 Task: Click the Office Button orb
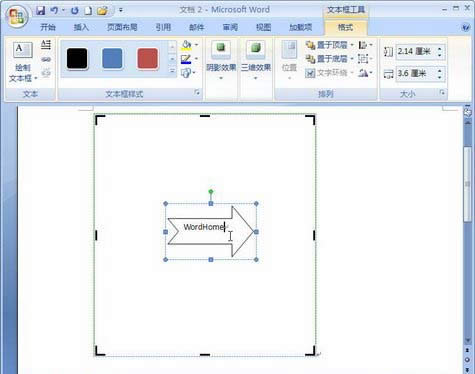[17, 16]
